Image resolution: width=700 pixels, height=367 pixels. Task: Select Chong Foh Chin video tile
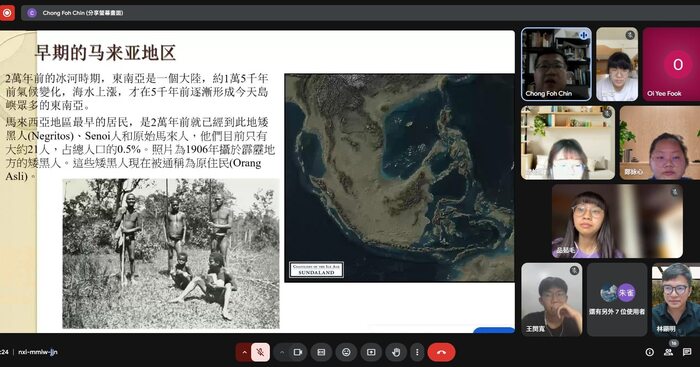(556, 64)
